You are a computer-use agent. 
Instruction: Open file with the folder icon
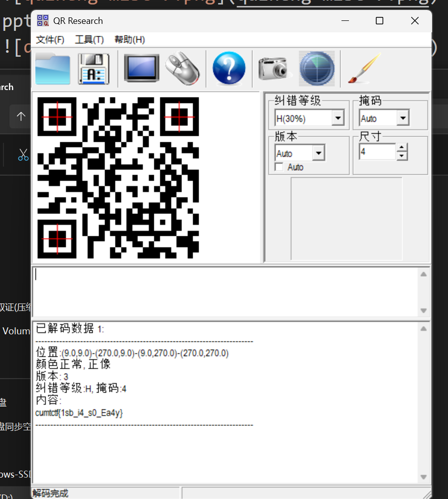pos(53,69)
